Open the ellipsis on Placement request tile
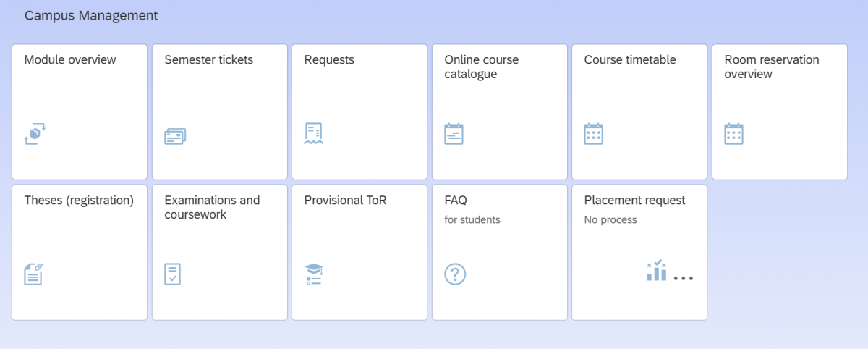Image resolution: width=868 pixels, height=349 pixels. [x=684, y=278]
